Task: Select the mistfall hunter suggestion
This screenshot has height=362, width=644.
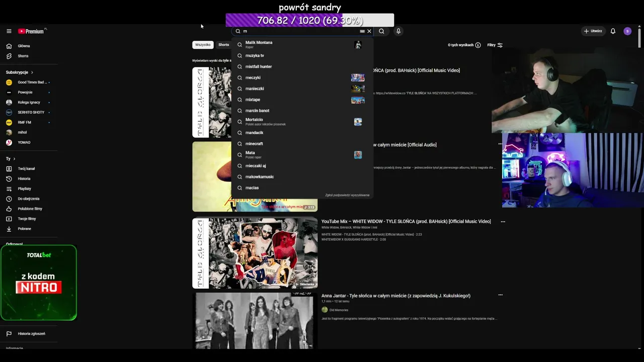Action: point(302,66)
